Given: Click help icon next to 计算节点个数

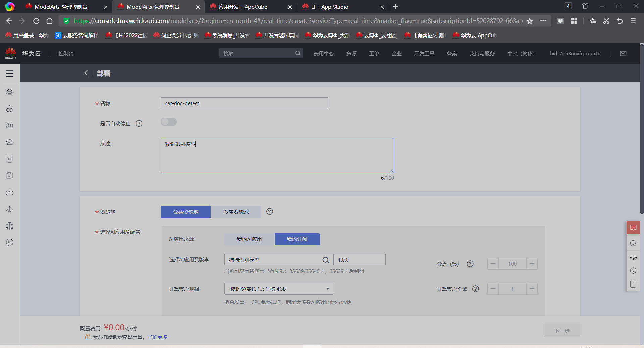Looking at the screenshot, I should click(x=476, y=289).
